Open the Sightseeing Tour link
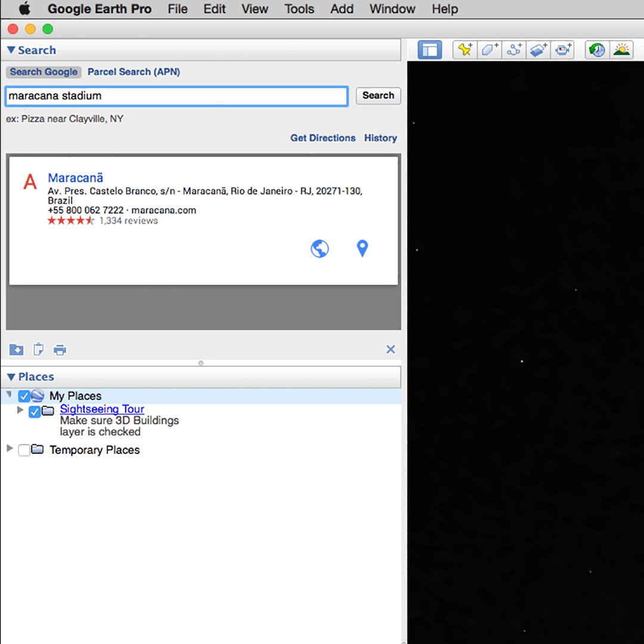Image resolution: width=644 pixels, height=644 pixels. coord(102,409)
